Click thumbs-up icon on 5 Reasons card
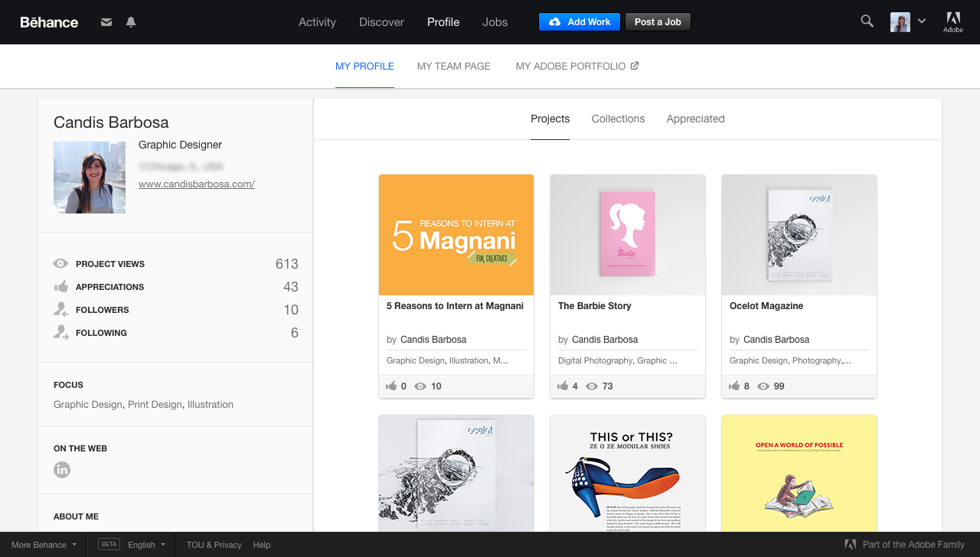Screen dimensions: 980x557 391,386
